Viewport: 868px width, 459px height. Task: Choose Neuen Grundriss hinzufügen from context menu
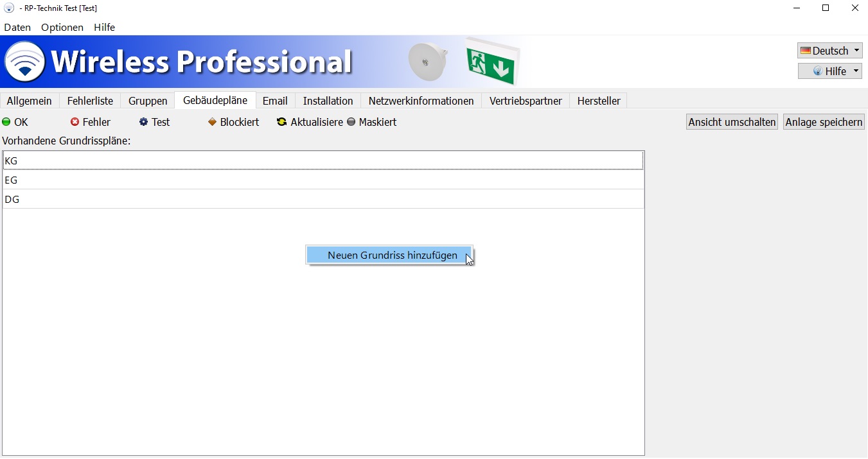389,255
